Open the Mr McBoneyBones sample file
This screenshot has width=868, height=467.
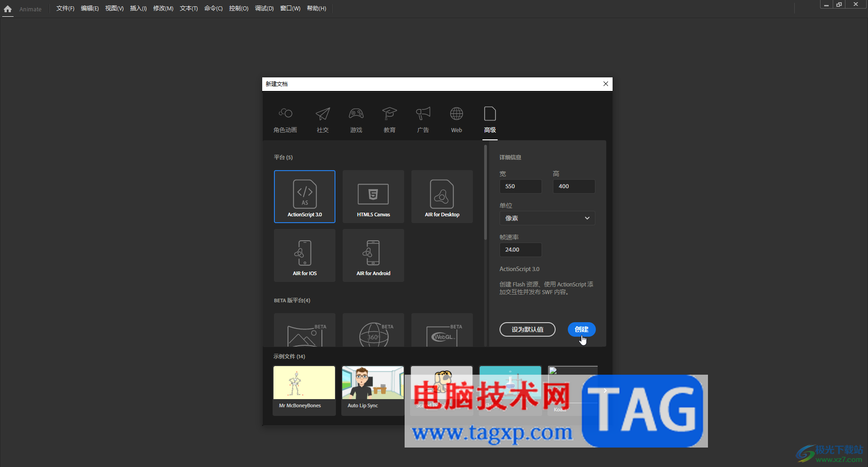[304, 391]
